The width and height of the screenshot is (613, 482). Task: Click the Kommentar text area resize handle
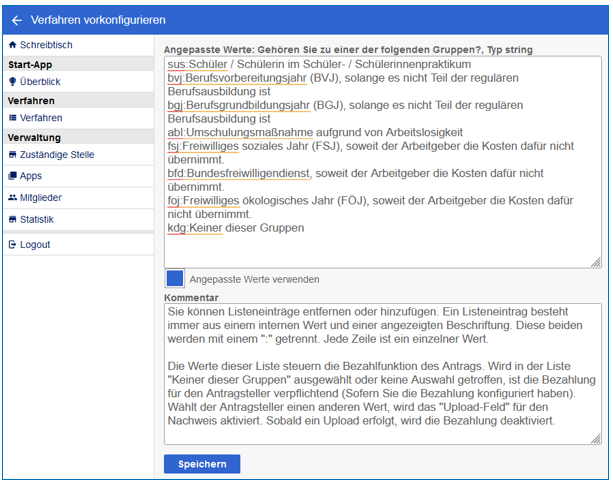tap(596, 439)
